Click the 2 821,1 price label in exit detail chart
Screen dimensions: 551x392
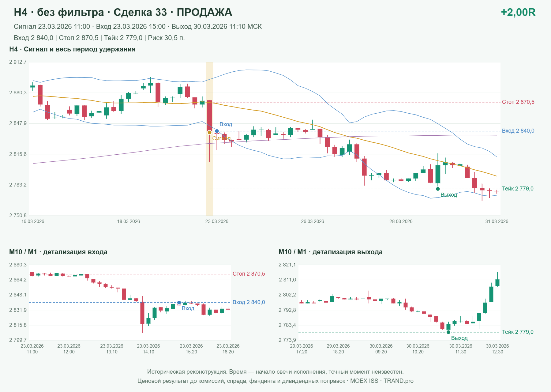[x=287, y=265]
